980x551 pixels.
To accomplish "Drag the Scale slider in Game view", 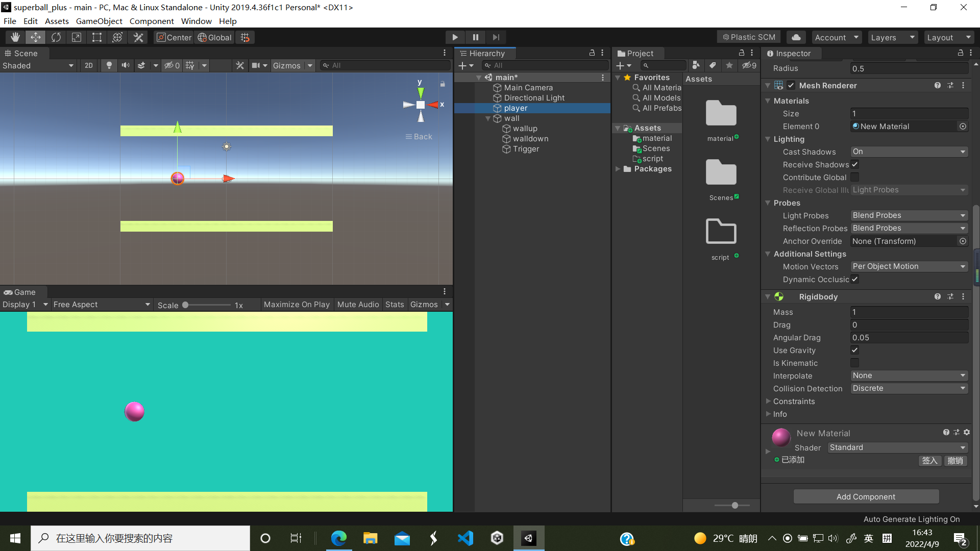I will 187,304.
